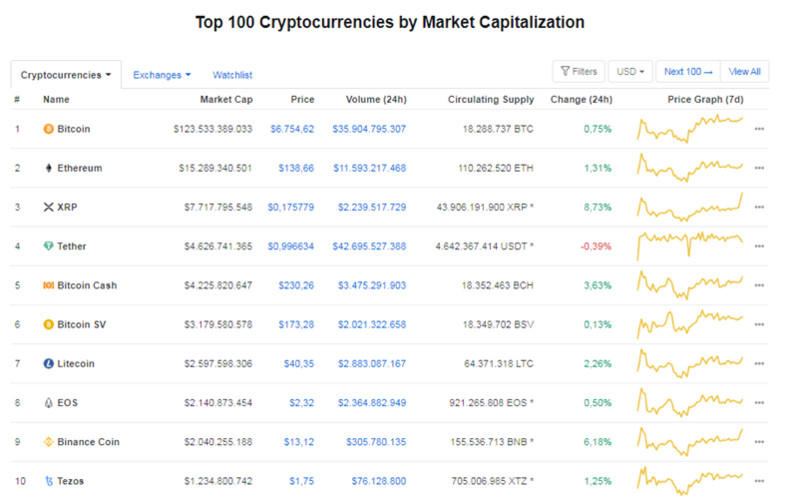Open Bitcoin 7-day price graph

coord(690,129)
